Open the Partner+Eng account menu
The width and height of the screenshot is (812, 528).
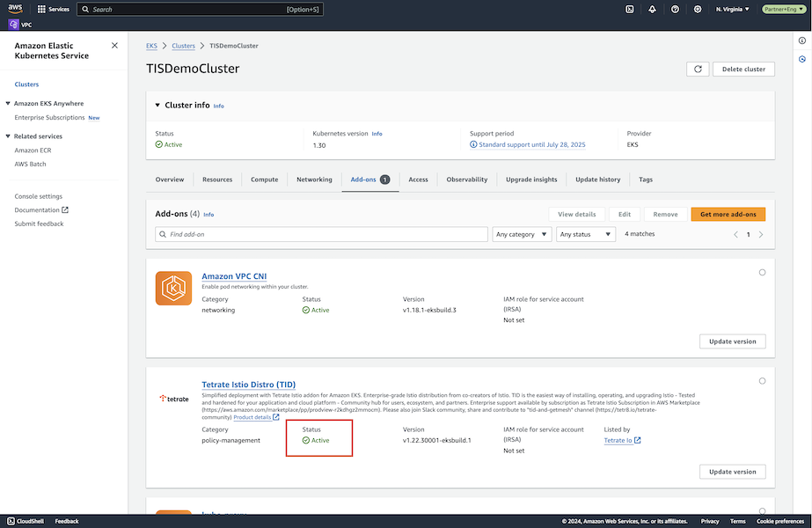click(784, 10)
